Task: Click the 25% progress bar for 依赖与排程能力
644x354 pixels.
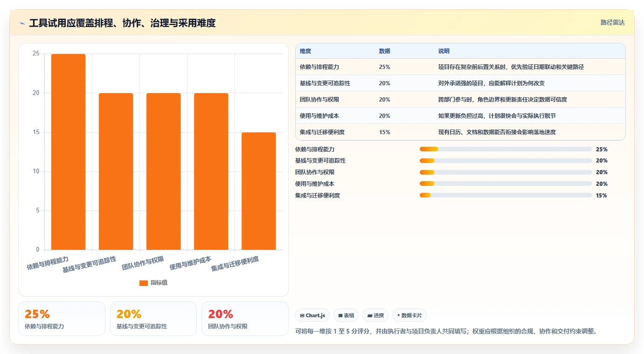Action: (506, 149)
